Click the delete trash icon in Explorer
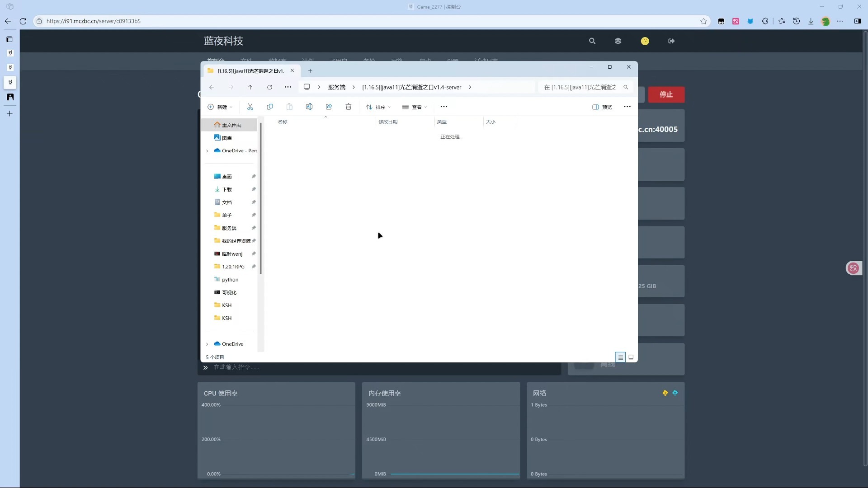The image size is (868, 488). pos(349,107)
